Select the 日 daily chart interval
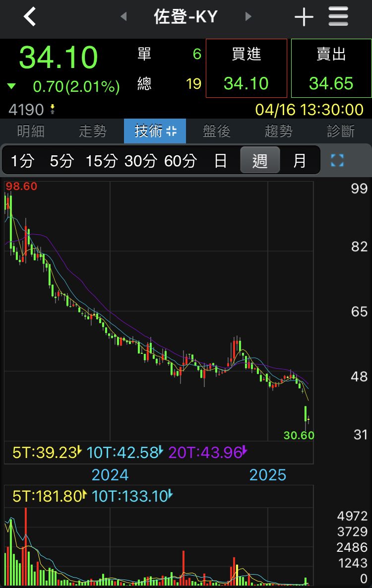Screen dimensions: 372x588 (221, 161)
